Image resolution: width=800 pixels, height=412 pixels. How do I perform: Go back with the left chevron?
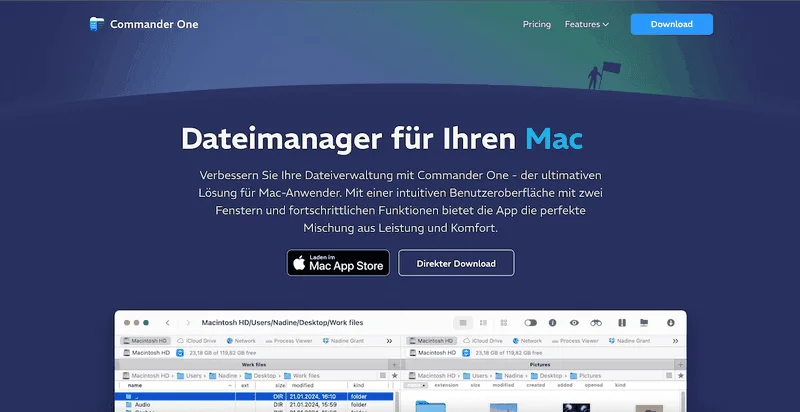(167, 323)
